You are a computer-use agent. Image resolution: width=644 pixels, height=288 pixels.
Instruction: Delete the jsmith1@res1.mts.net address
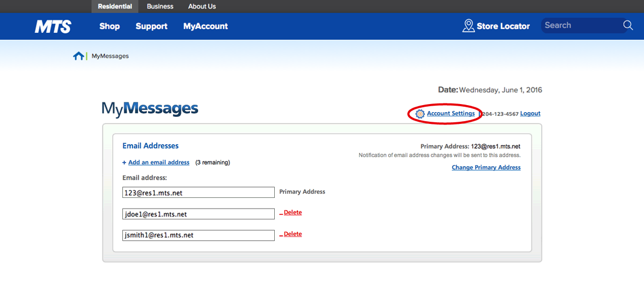click(292, 234)
